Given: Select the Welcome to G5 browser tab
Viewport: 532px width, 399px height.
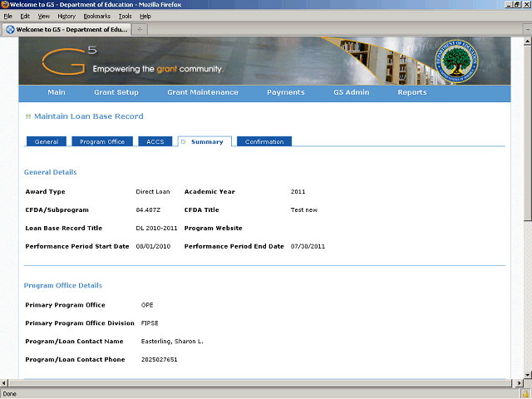Looking at the screenshot, I should [66, 30].
